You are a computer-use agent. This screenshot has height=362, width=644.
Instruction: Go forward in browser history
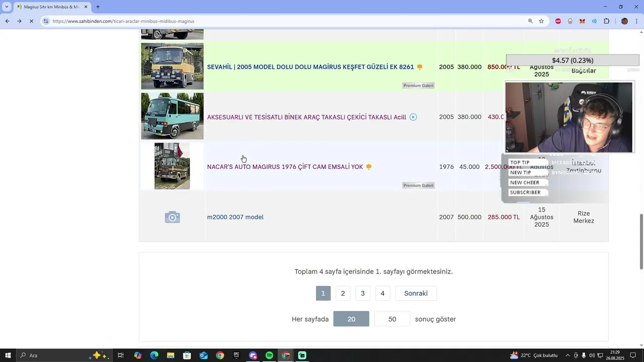[19, 21]
